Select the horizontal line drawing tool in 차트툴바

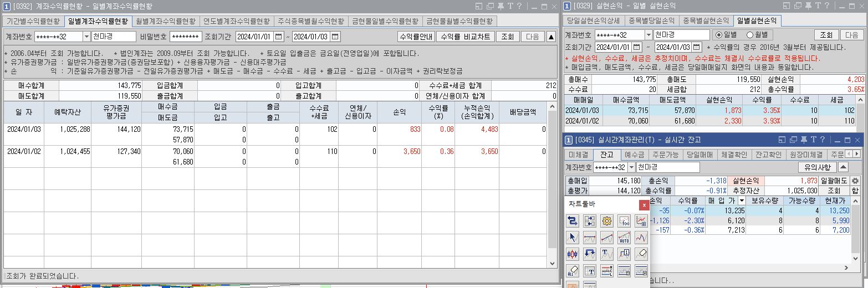point(590,238)
